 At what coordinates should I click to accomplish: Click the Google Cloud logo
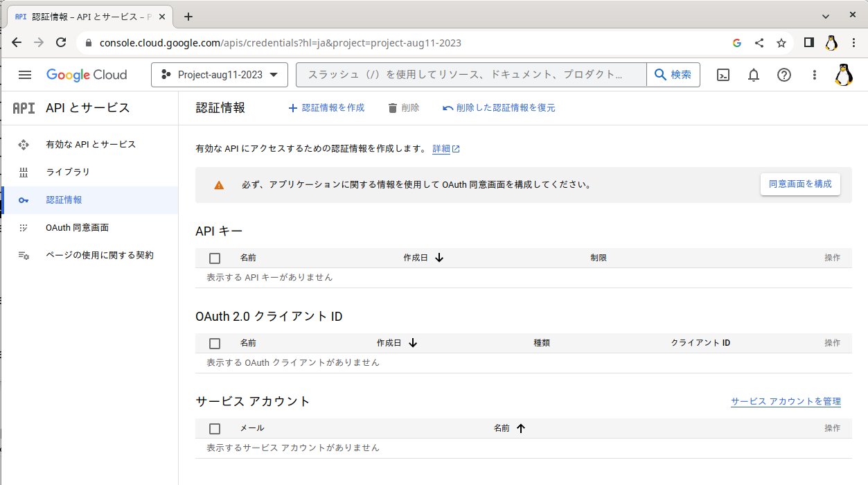tap(87, 75)
